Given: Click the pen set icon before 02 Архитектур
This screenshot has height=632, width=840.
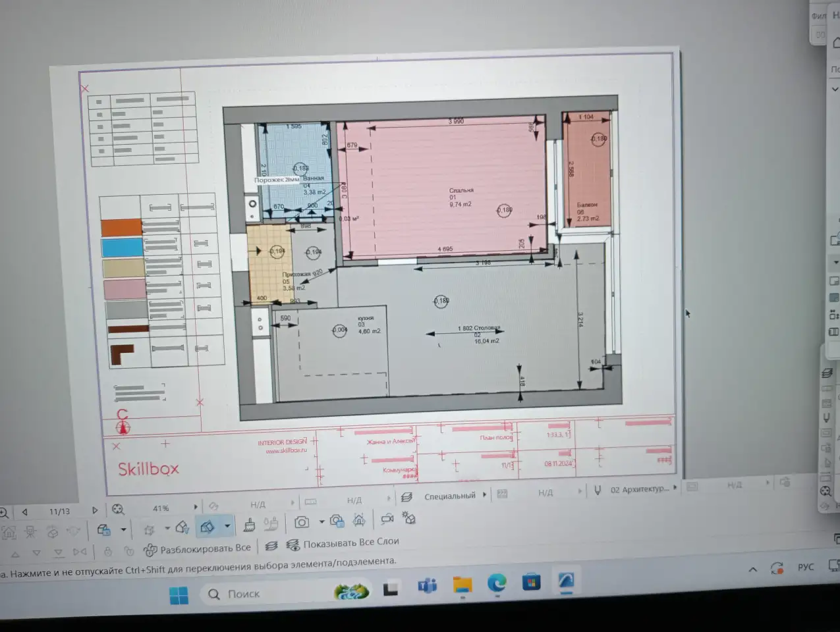Looking at the screenshot, I should pos(598,490).
